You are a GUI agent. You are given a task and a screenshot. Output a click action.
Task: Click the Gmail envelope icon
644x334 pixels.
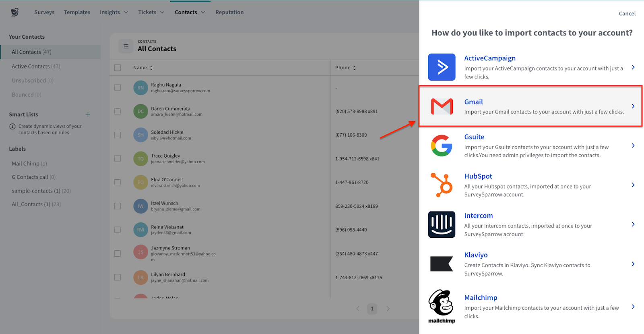pos(442,106)
